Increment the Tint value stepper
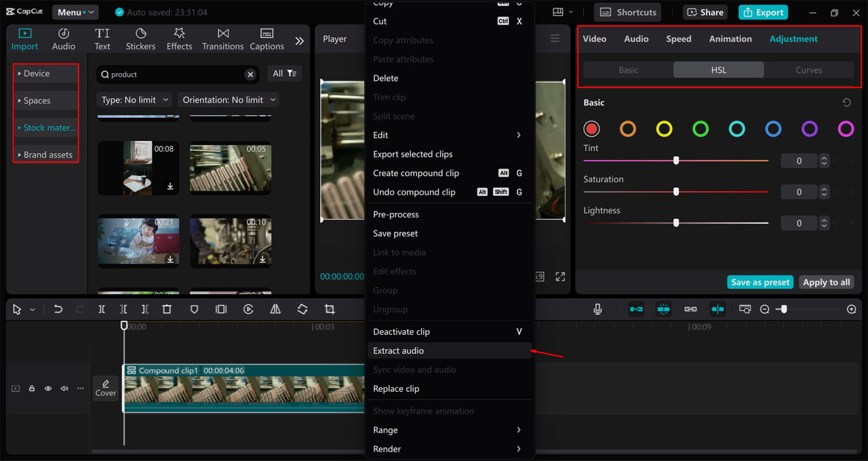The width and height of the screenshot is (868, 461). tap(824, 158)
